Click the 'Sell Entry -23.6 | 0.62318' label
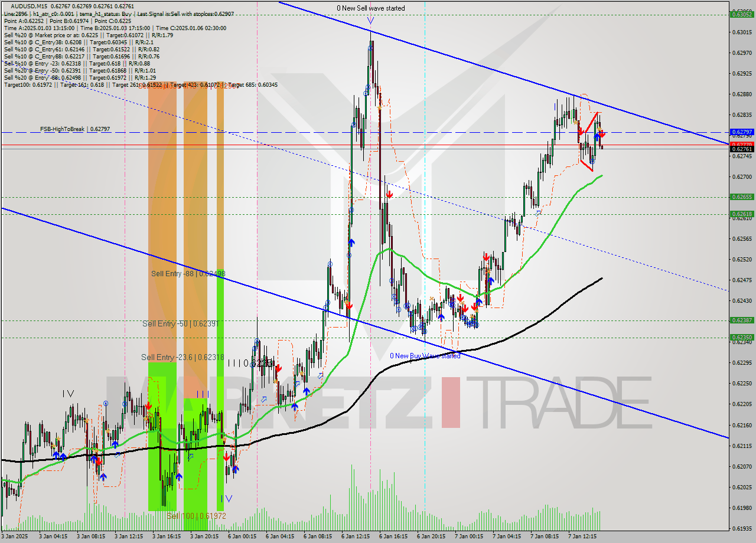The width and height of the screenshot is (756, 543). (x=183, y=357)
